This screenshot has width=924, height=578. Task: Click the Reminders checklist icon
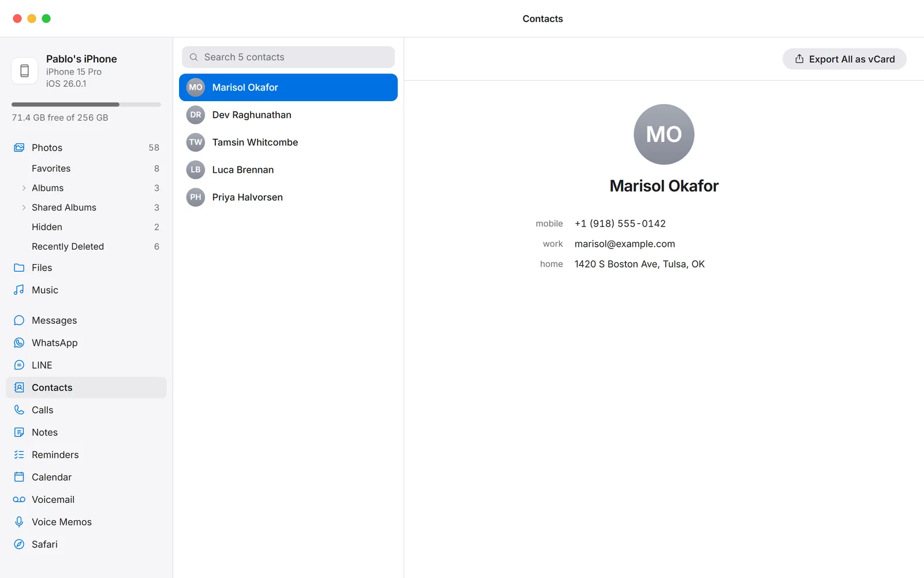point(19,455)
